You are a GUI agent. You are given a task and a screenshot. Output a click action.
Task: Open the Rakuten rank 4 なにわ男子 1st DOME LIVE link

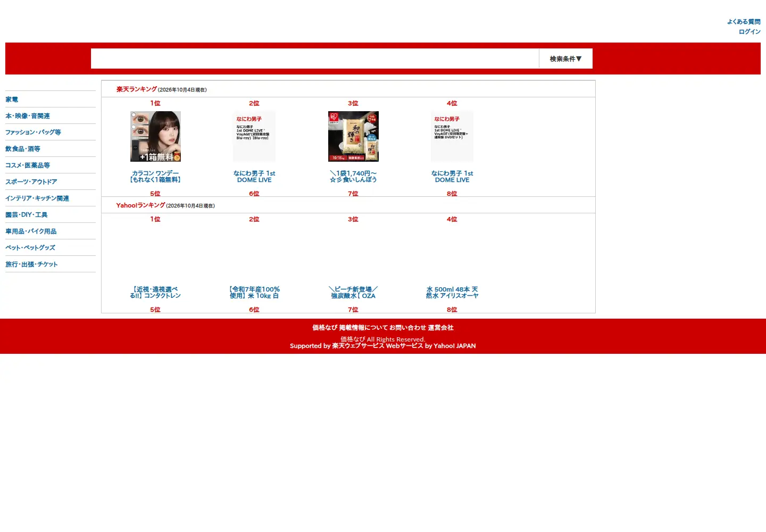[x=452, y=177]
